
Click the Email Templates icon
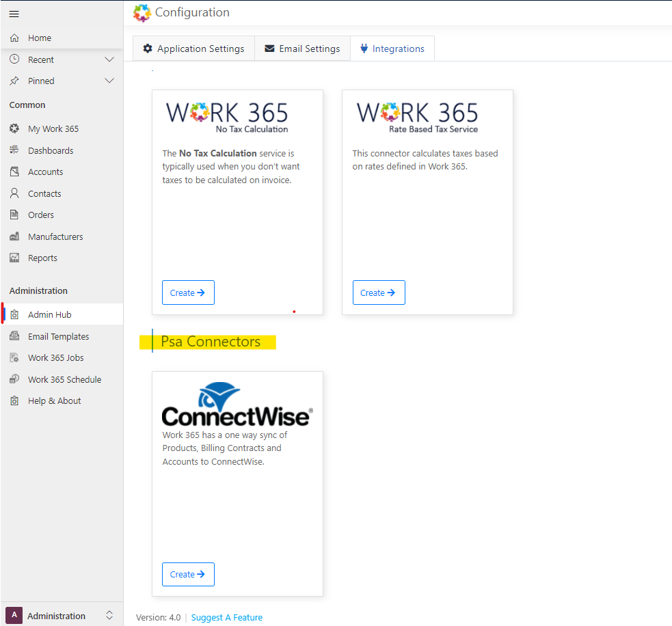point(14,336)
